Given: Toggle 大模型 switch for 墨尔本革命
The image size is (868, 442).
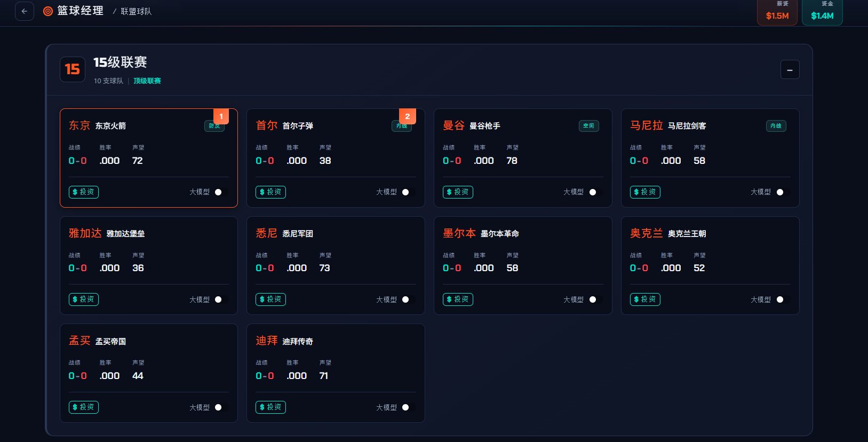Looking at the screenshot, I should [596, 299].
